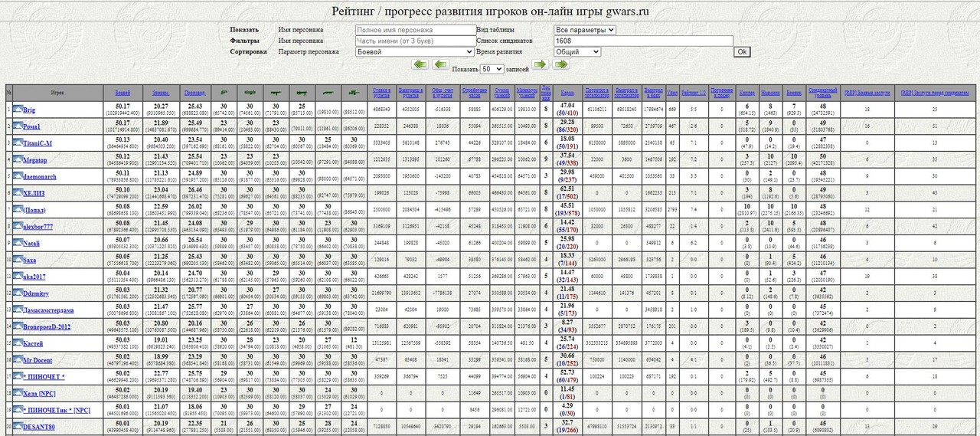Sort by Боевик column header

click(795, 92)
